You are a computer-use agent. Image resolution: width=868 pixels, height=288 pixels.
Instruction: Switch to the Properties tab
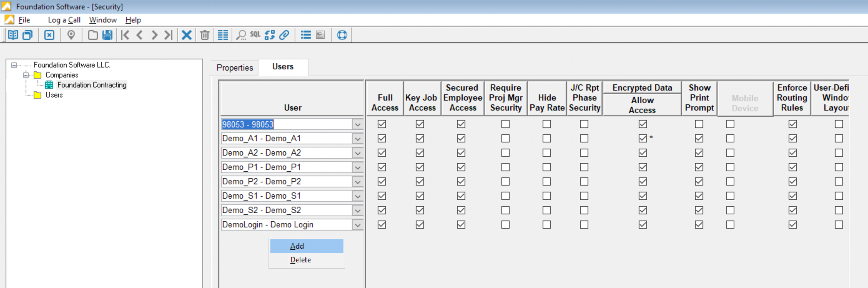coord(234,68)
